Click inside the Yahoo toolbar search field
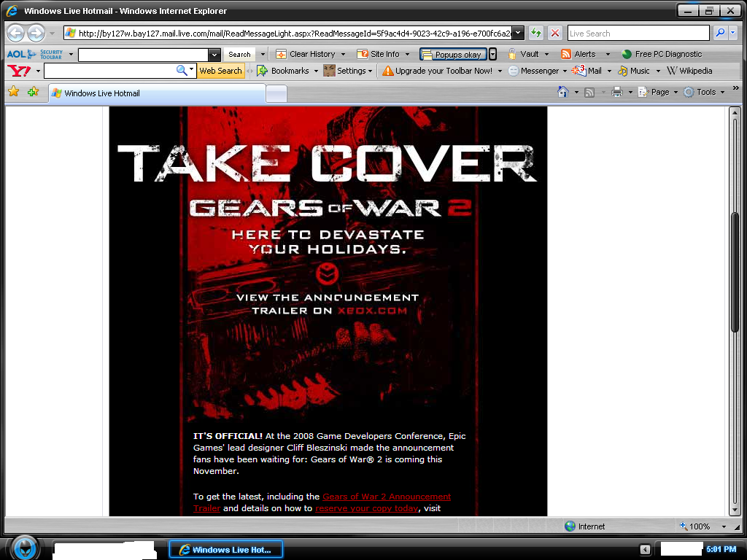Viewport: 747px width, 560px height. (x=109, y=71)
